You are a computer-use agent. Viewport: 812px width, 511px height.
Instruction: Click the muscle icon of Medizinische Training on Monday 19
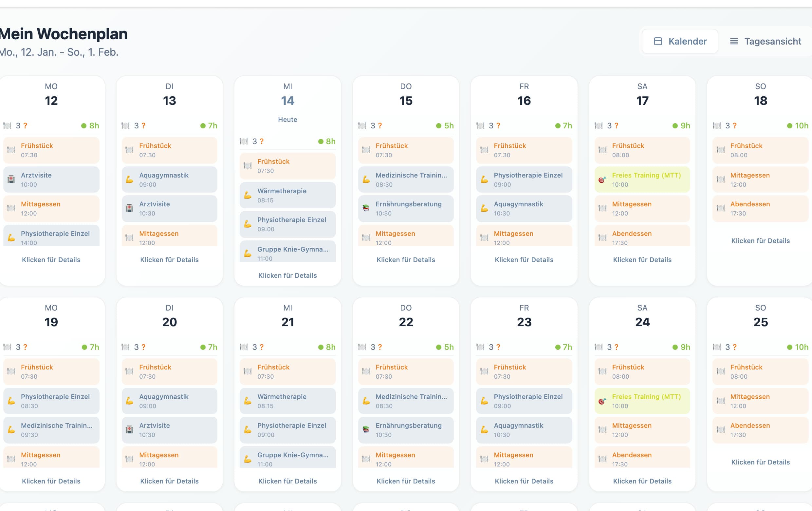11,429
